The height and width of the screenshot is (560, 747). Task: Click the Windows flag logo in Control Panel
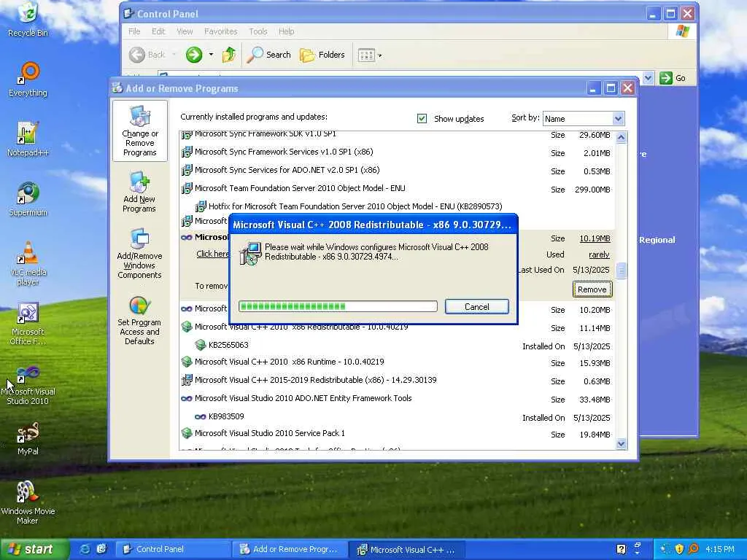pos(682,31)
